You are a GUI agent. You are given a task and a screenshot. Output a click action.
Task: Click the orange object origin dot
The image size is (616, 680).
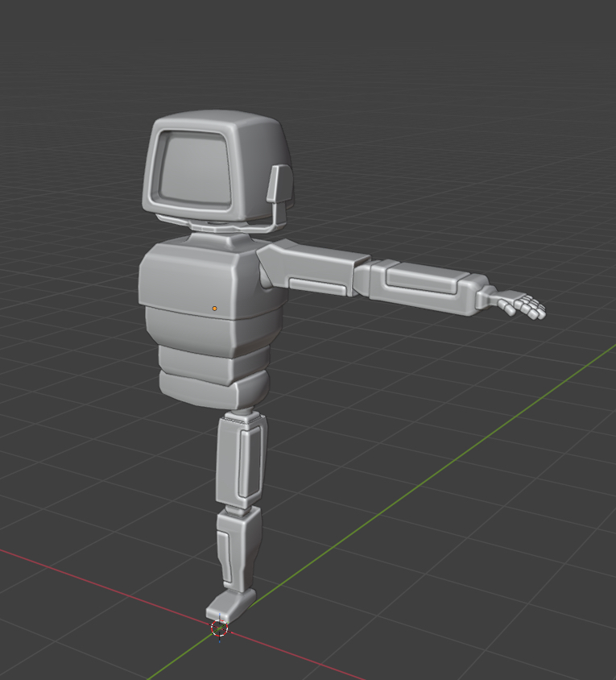tap(215, 308)
